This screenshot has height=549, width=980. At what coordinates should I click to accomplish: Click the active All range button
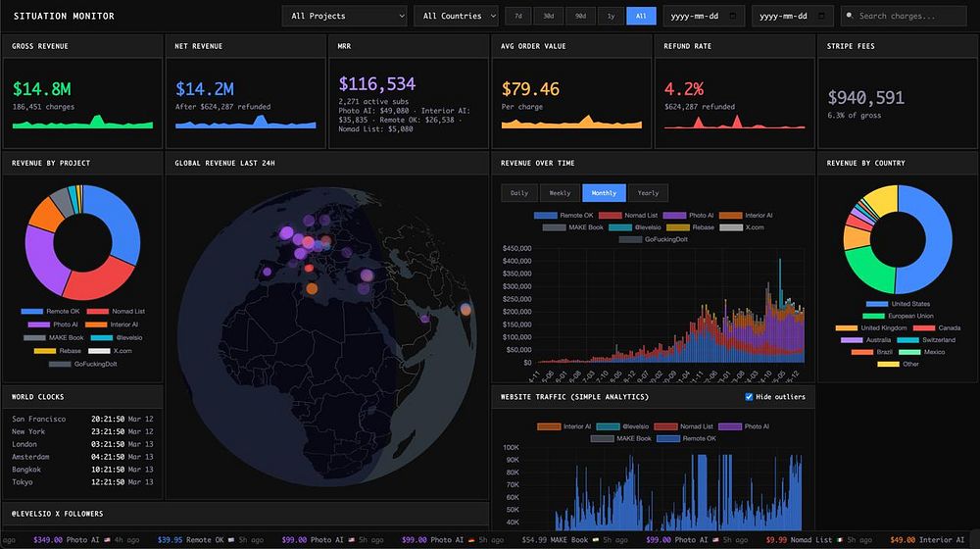pyautogui.click(x=641, y=16)
